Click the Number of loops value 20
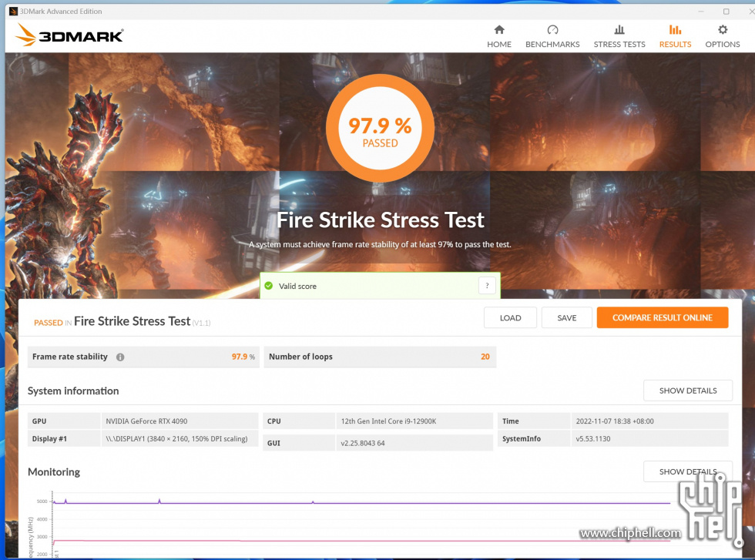Screen dimensions: 755x560 485,357
